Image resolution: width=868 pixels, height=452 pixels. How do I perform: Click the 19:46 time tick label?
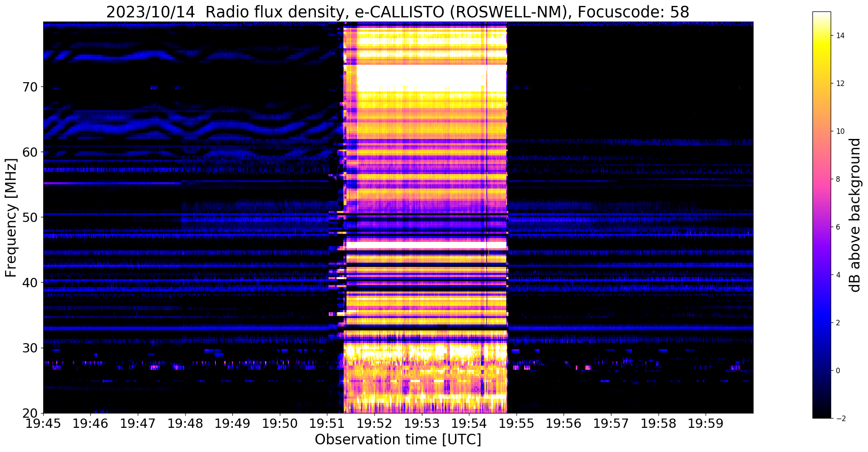(90, 424)
